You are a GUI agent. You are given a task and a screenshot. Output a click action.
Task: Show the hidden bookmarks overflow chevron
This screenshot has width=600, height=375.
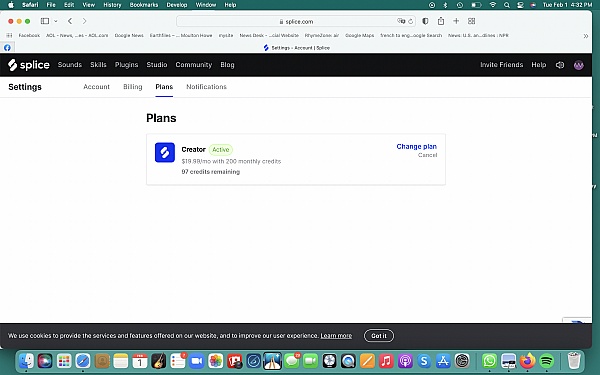point(585,36)
